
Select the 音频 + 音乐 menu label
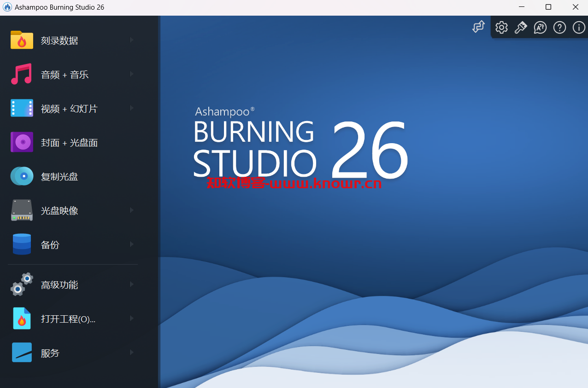[65, 75]
